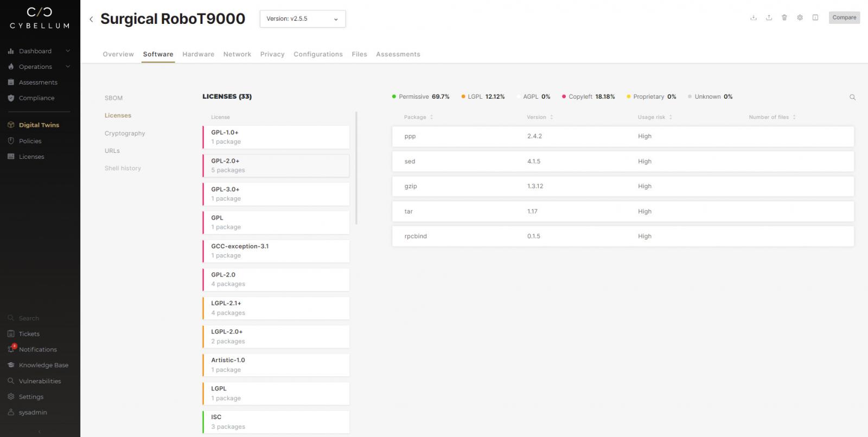Click the sidebar Search magnifier icon
868x437 pixels.
coord(11,318)
